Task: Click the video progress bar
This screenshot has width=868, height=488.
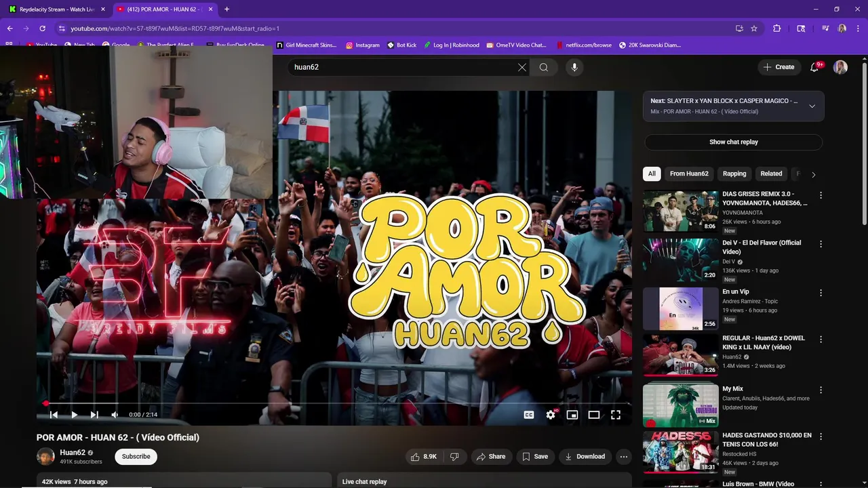Action: click(334, 403)
